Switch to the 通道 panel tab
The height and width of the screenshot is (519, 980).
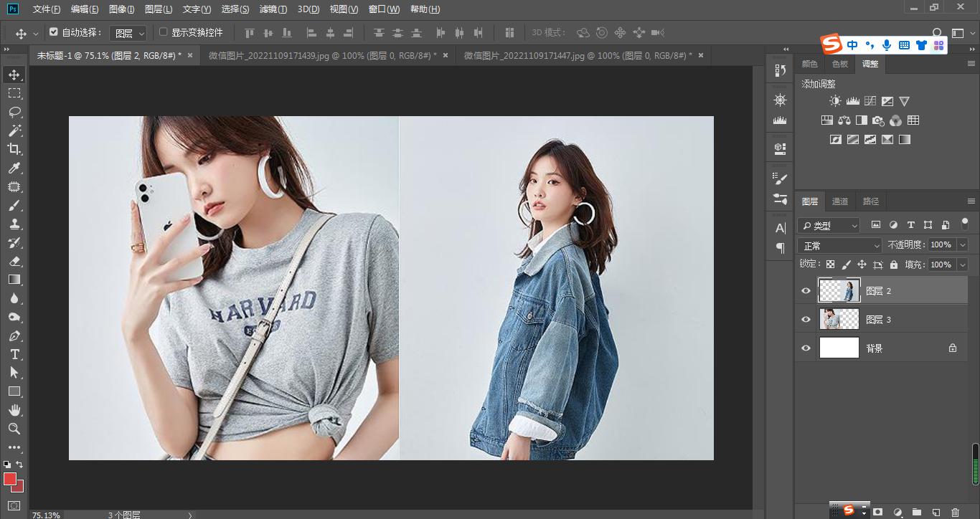coord(839,201)
